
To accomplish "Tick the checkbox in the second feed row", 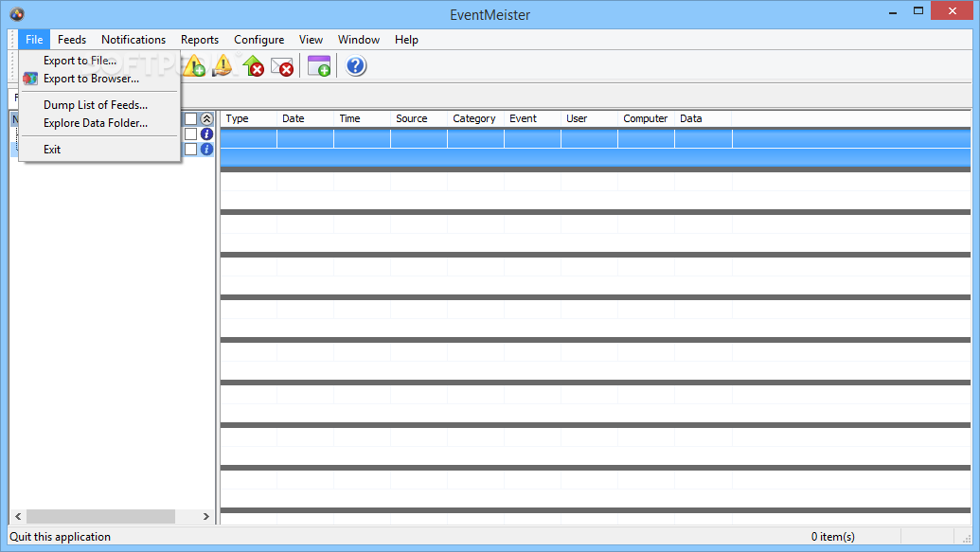I will click(x=190, y=150).
